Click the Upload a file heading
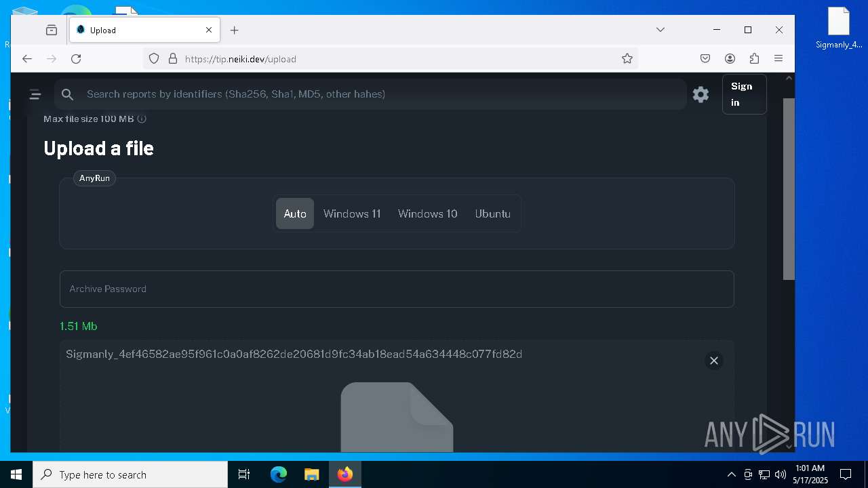The width and height of the screenshot is (868, 488). (98, 148)
